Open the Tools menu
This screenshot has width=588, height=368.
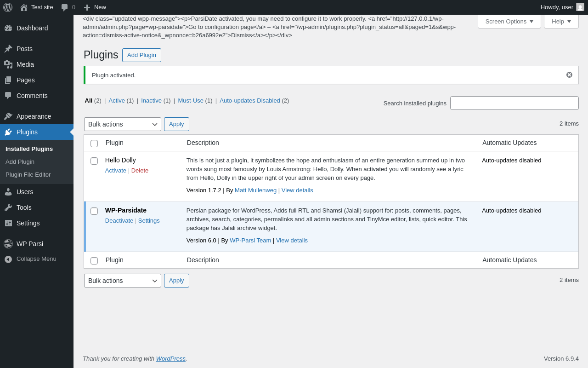(37, 207)
